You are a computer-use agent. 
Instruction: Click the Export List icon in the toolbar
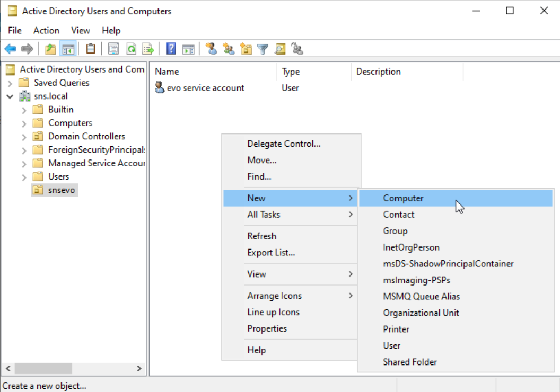148,49
